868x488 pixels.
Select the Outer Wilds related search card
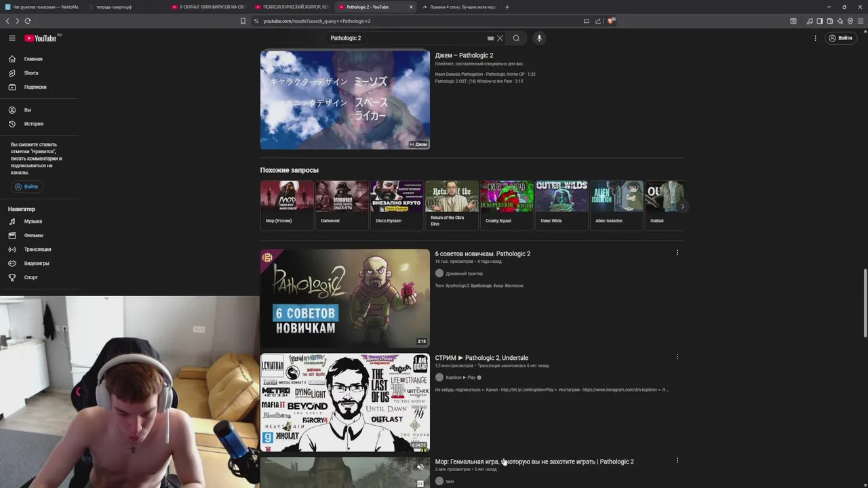pyautogui.click(x=562, y=205)
